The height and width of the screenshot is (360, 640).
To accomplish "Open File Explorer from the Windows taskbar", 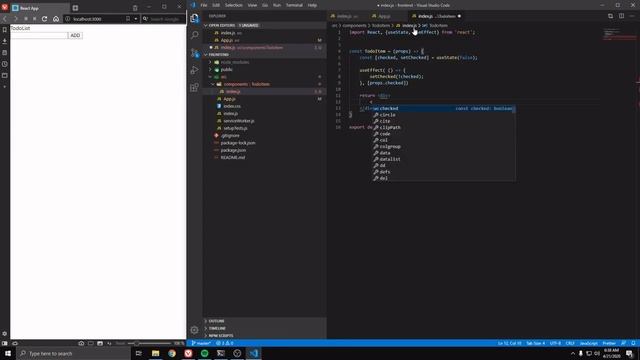I will point(156,353).
